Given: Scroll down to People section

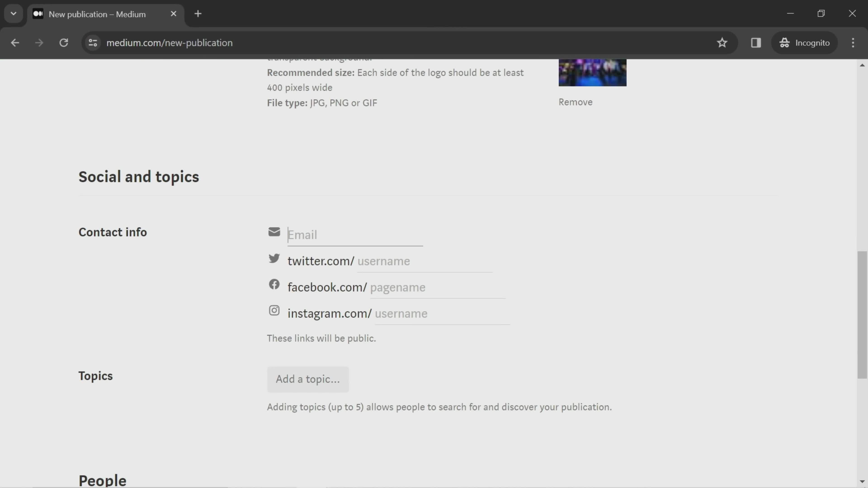Looking at the screenshot, I should tap(103, 480).
